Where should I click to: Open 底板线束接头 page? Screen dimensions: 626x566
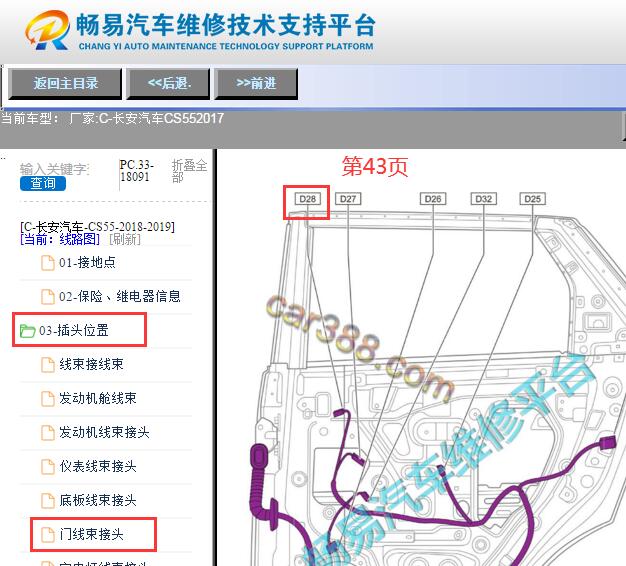click(x=98, y=500)
